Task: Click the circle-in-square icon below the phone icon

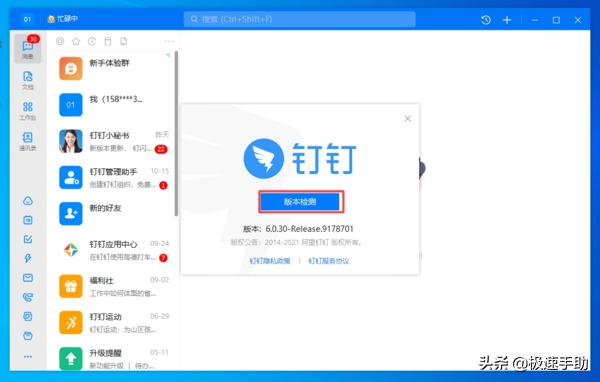Action: [x=28, y=316]
